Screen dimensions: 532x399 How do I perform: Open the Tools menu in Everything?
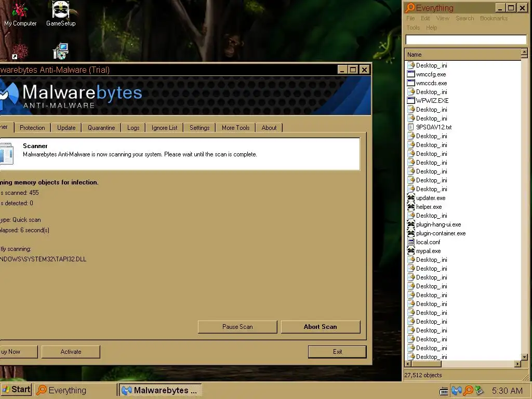tap(413, 28)
